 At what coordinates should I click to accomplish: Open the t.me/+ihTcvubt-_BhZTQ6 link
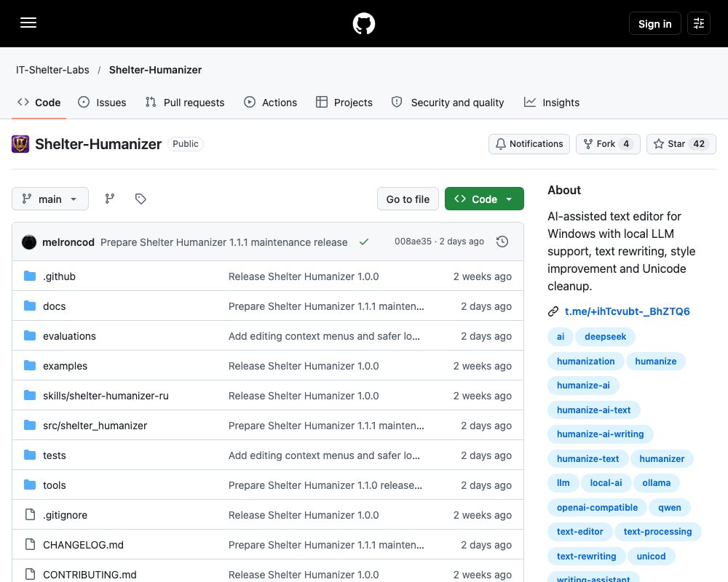coord(627,311)
